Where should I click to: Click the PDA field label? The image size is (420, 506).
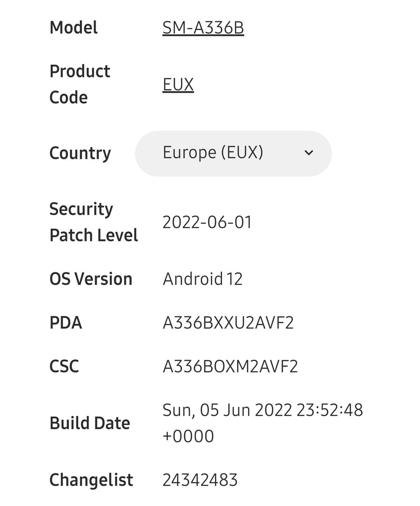66,323
